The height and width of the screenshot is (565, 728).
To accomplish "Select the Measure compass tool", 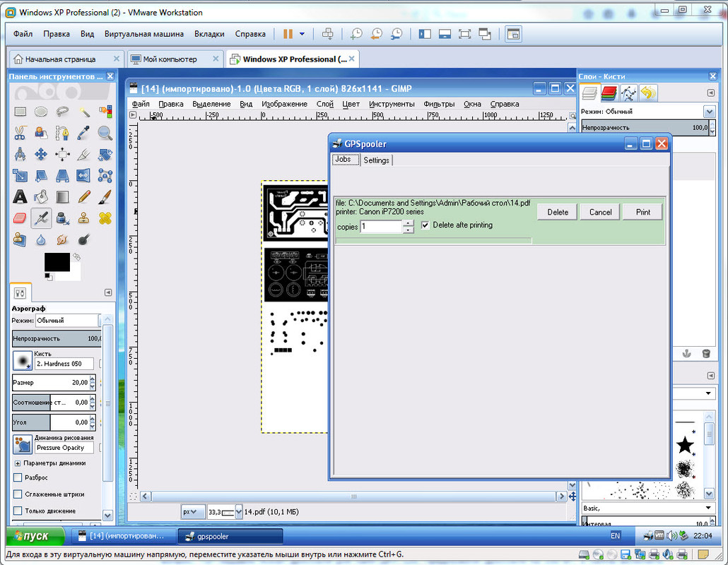I will [x=20, y=155].
